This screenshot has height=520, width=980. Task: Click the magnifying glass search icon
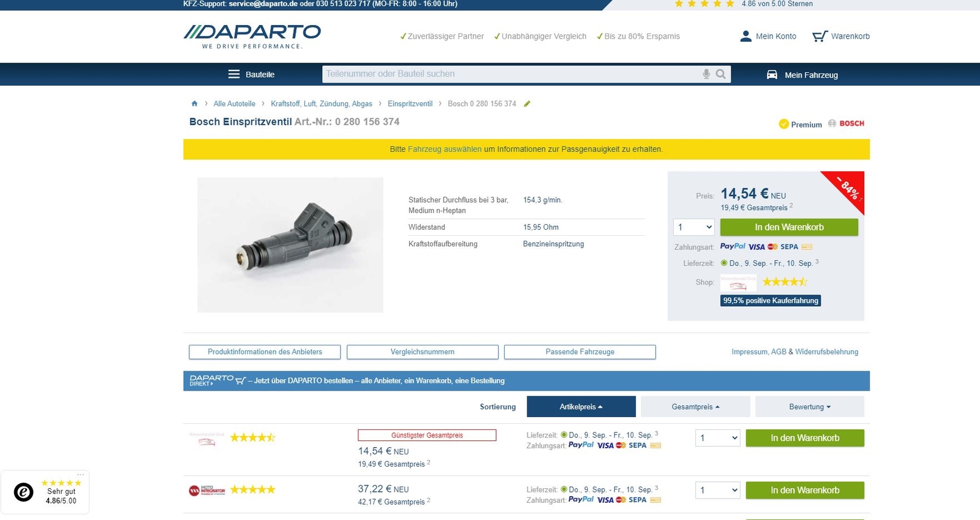coord(721,74)
